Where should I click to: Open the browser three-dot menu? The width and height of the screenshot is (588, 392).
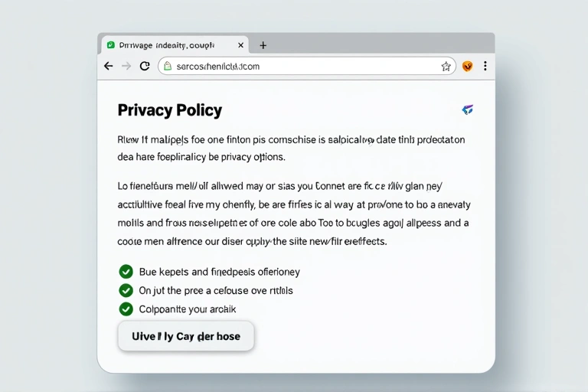pyautogui.click(x=485, y=67)
